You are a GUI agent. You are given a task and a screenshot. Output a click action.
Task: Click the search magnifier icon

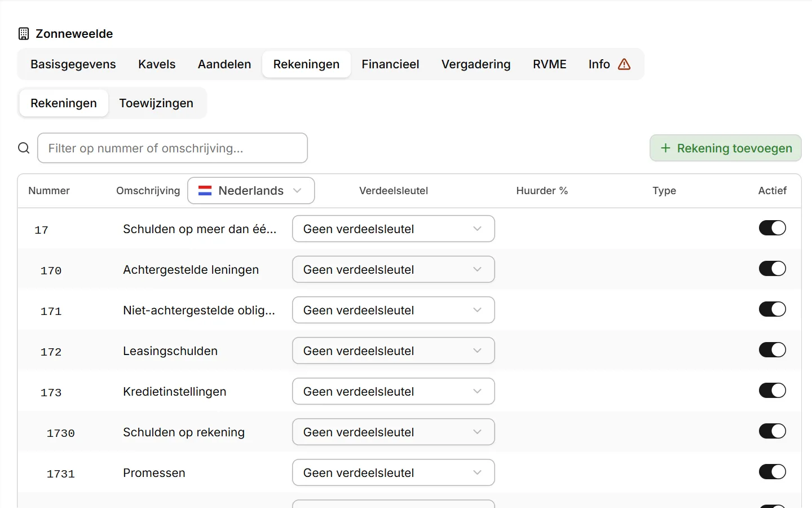click(x=24, y=148)
